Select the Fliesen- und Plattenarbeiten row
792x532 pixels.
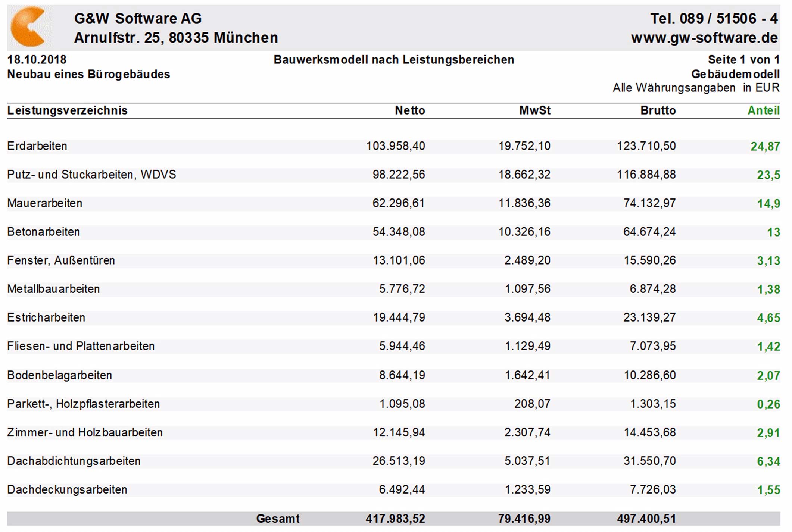coord(393,347)
